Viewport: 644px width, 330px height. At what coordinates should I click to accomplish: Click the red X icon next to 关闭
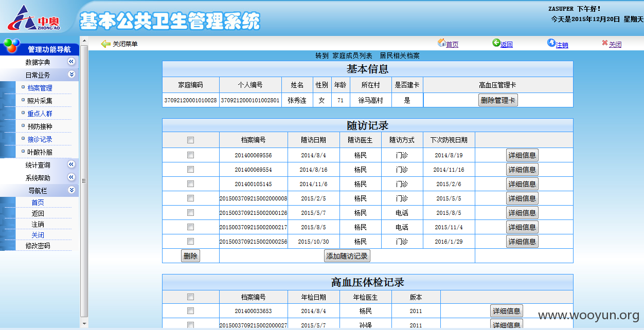[x=605, y=43]
